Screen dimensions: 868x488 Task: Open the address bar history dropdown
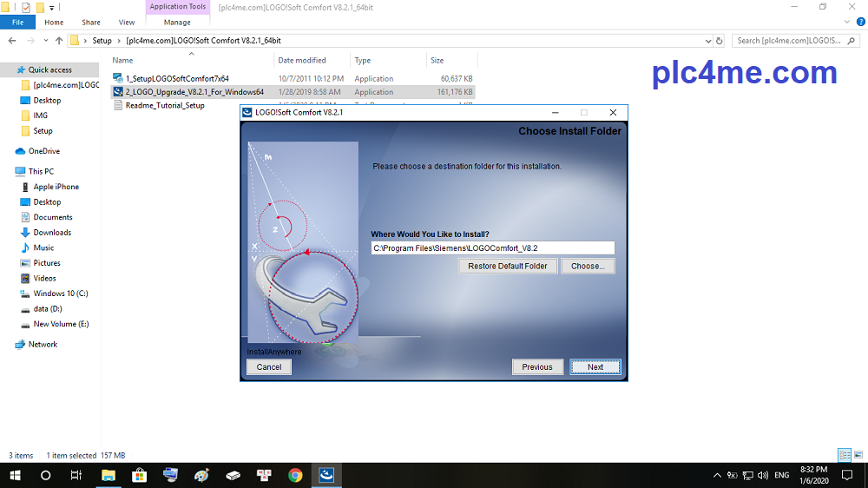pos(708,40)
